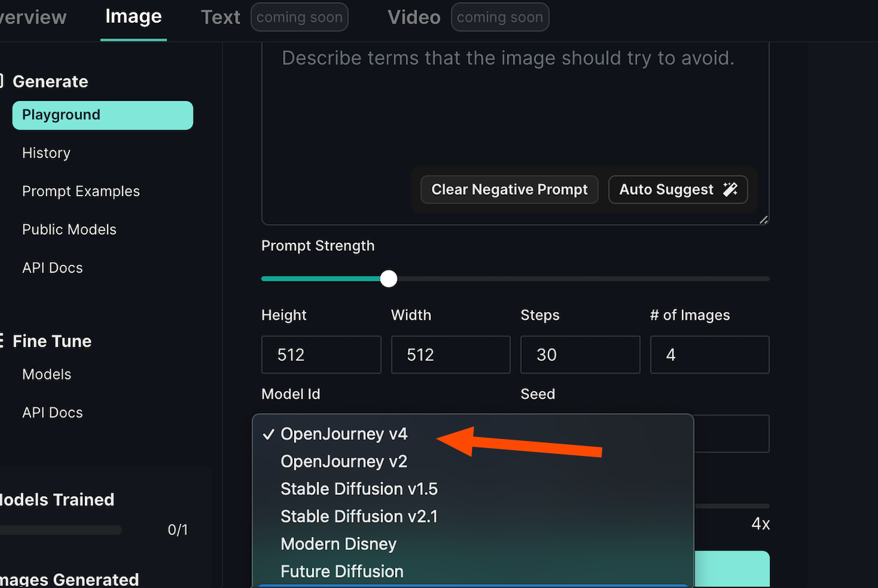Click the magic wand icon on Auto Suggest
The height and width of the screenshot is (588, 878).
point(730,189)
